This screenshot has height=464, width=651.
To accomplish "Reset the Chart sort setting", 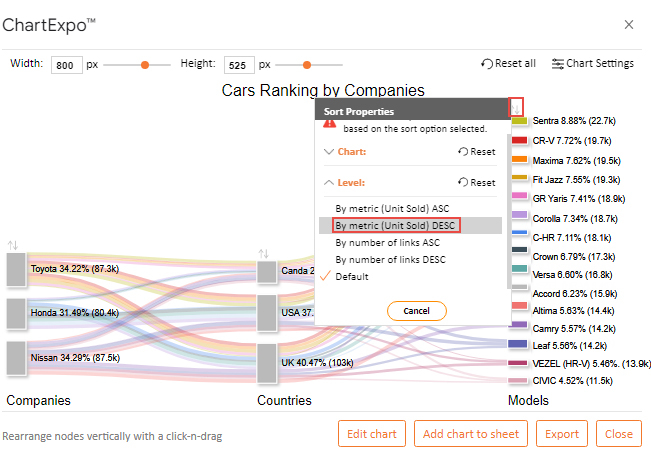I will (x=477, y=151).
